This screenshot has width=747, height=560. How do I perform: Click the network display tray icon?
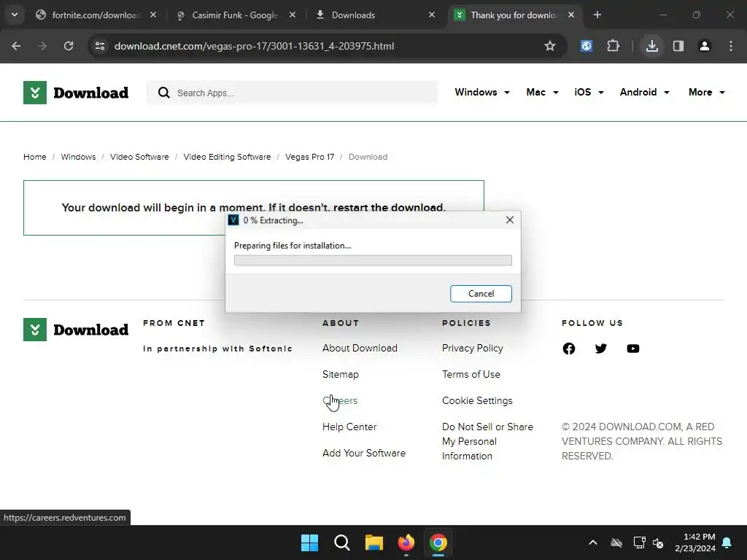(x=639, y=542)
